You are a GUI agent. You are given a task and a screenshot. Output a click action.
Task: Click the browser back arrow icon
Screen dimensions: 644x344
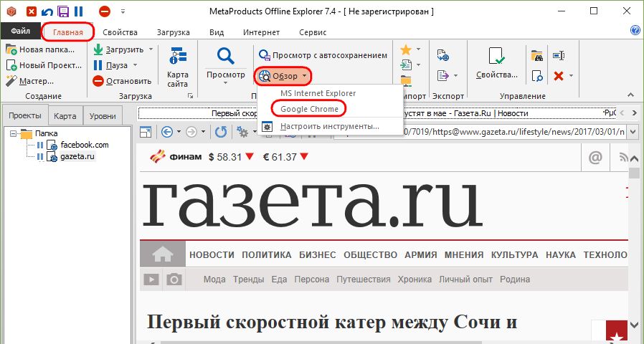pyautogui.click(x=167, y=132)
